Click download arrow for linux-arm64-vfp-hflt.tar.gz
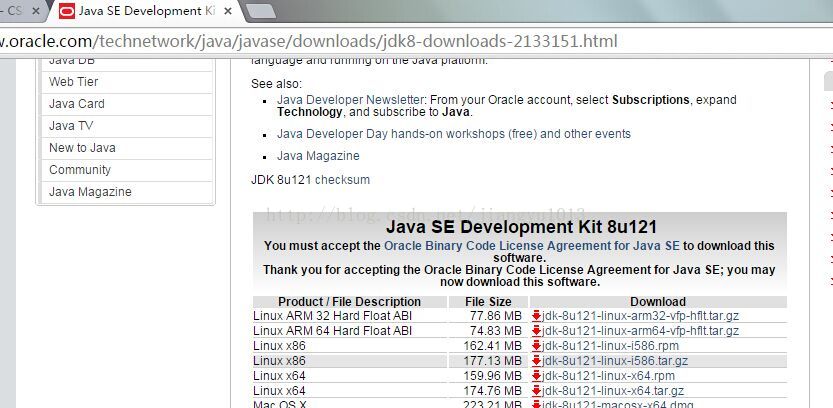 536,331
